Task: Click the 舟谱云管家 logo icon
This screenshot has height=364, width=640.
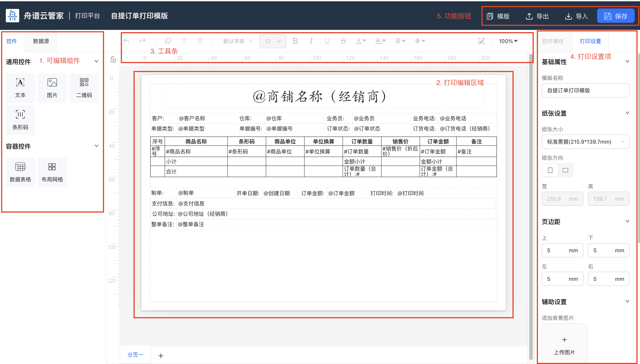Action: point(12,16)
